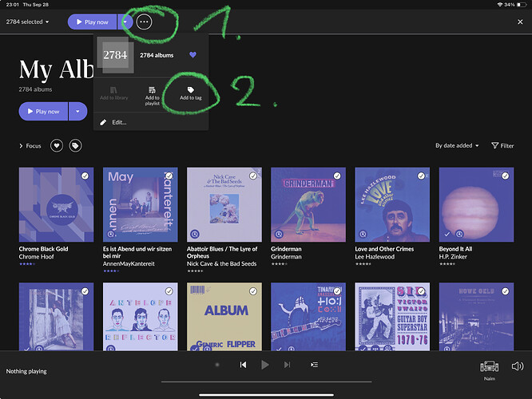The image size is (532, 399).
Task: Deselect Chrome Black Gold album checkmark
Action: click(x=85, y=176)
